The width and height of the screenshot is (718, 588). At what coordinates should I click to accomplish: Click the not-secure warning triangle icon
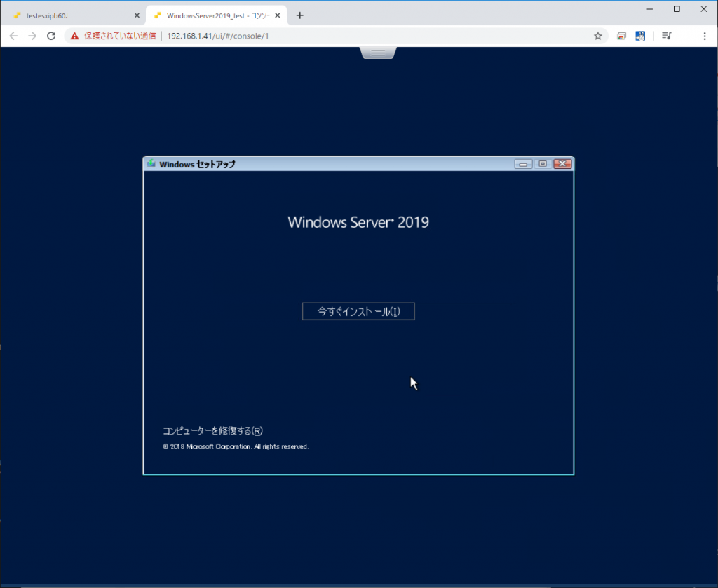[x=74, y=36]
